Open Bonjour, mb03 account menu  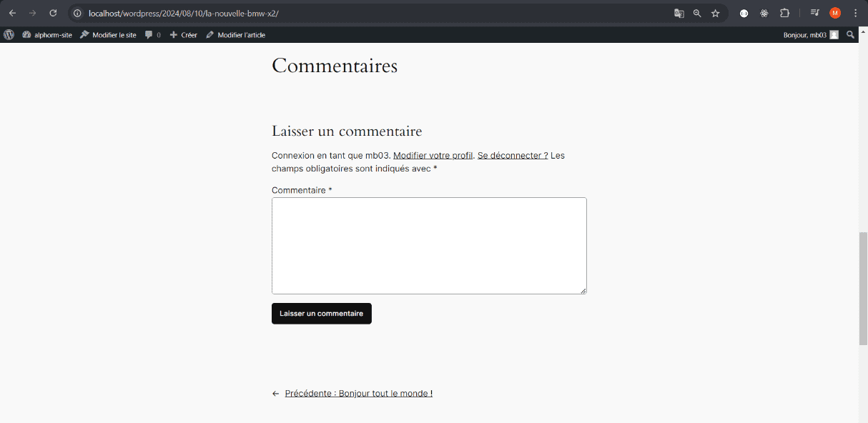pyautogui.click(x=811, y=34)
